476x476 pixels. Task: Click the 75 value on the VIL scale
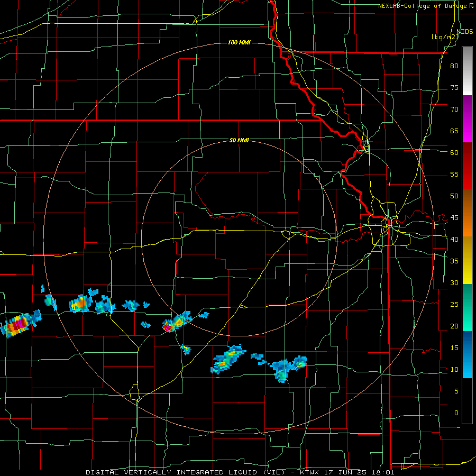[454, 87]
